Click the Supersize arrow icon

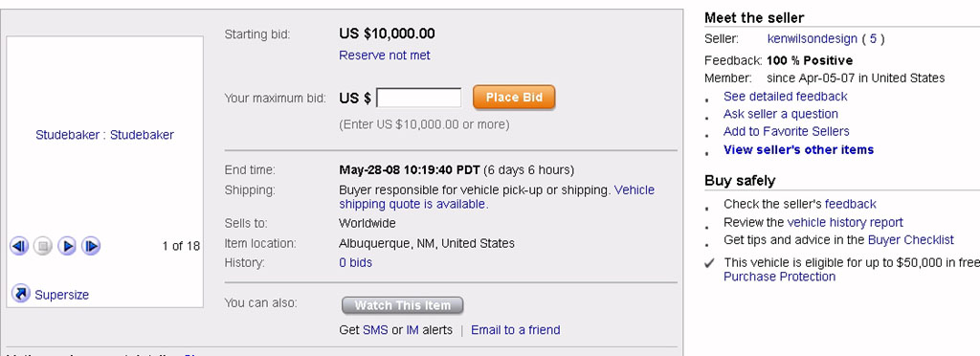pos(21,294)
